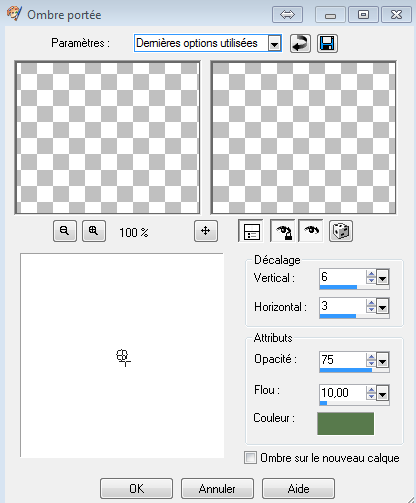The width and height of the screenshot is (416, 503).
Task: Click the proof eye preview button
Action: click(x=311, y=231)
